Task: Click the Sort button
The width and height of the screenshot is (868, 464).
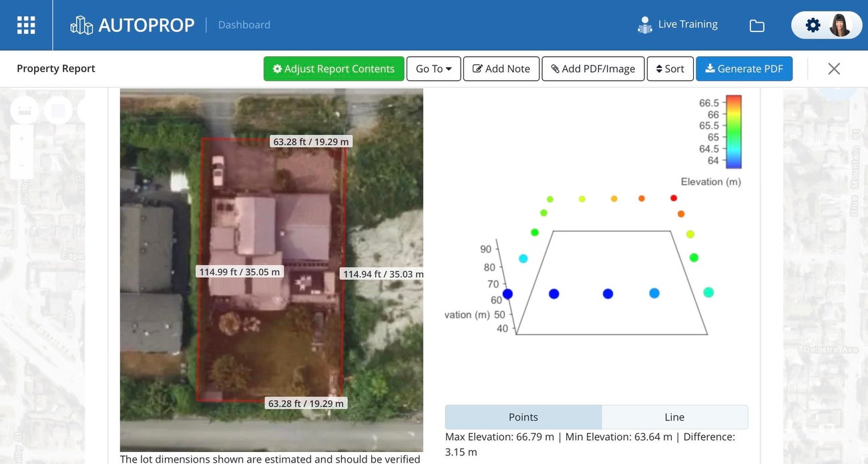Action: pos(670,69)
